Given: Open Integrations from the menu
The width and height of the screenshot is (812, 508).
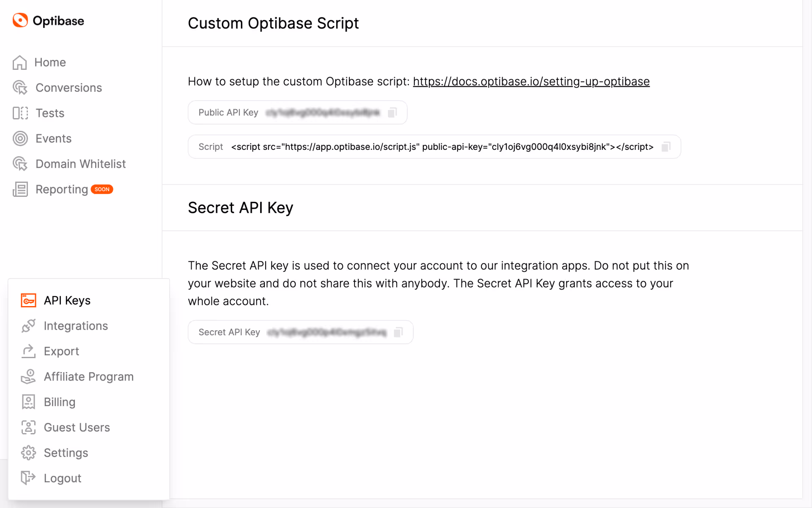Looking at the screenshot, I should pos(76,326).
